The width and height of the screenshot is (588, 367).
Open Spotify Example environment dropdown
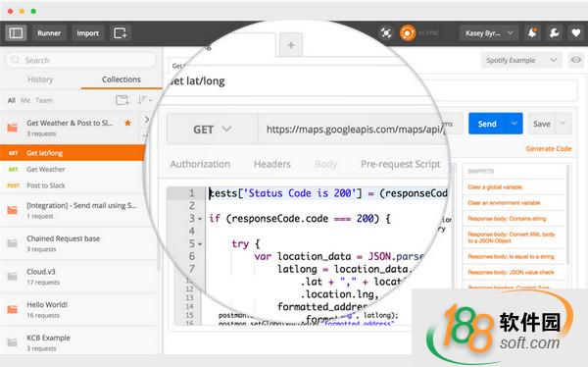coord(521,60)
